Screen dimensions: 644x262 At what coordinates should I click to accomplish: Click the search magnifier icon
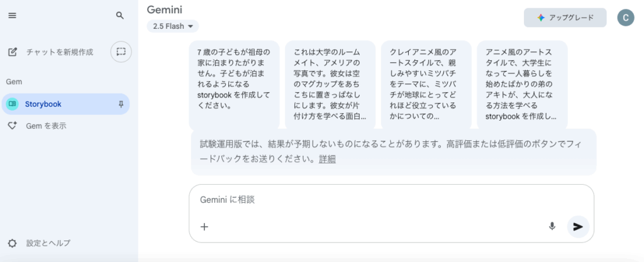point(120,16)
